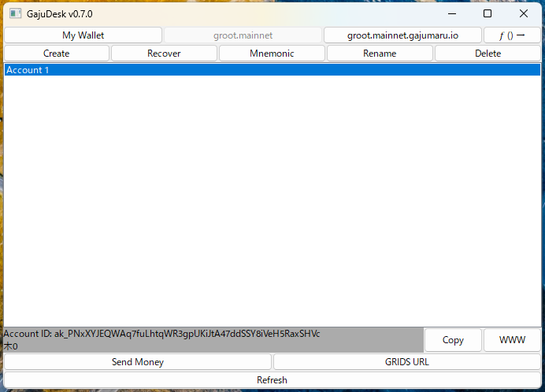Maximize the GajuDesk window
The width and height of the screenshot is (545, 392).
point(488,13)
